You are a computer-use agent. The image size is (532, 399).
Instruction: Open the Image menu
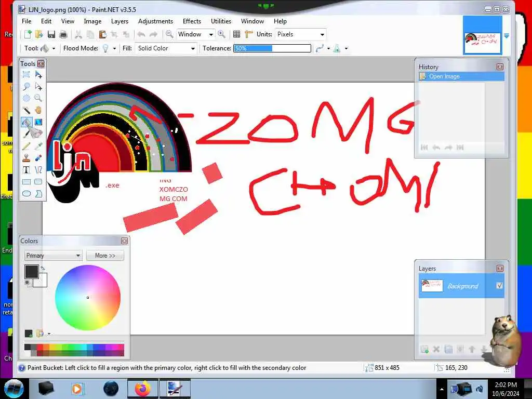point(92,21)
